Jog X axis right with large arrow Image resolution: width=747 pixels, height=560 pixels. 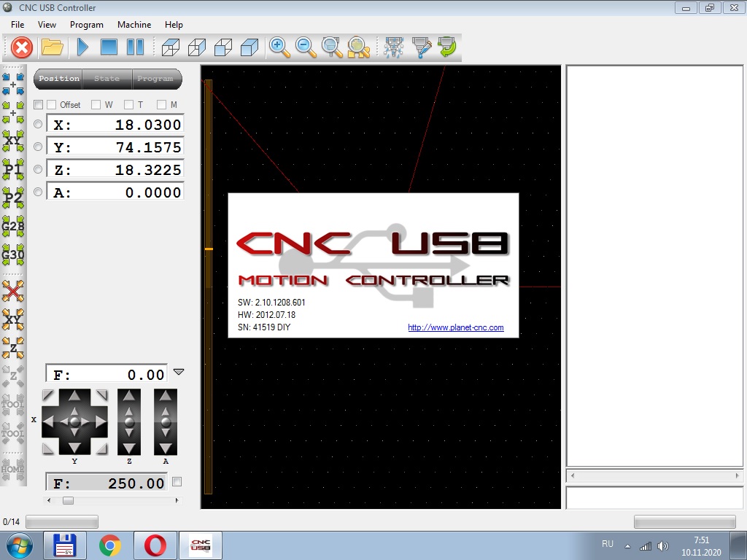[101, 421]
